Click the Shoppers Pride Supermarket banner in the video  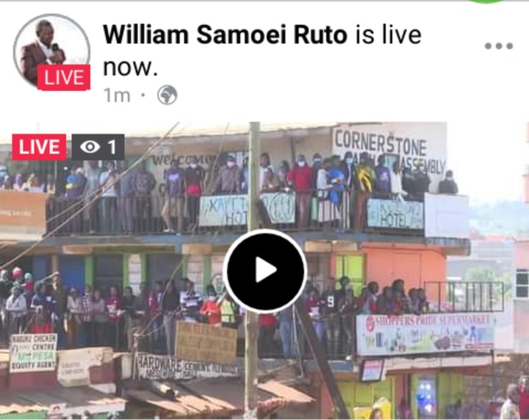pyautogui.click(x=425, y=334)
